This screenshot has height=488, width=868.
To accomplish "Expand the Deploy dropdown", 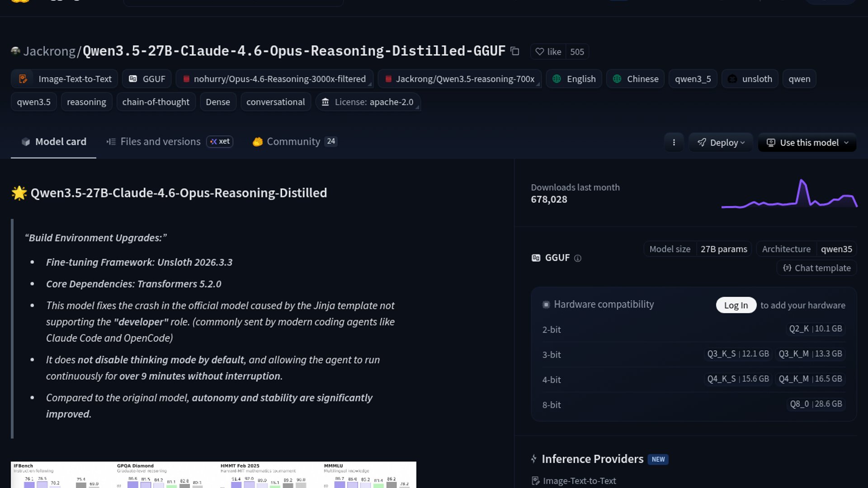I will 721,142.
